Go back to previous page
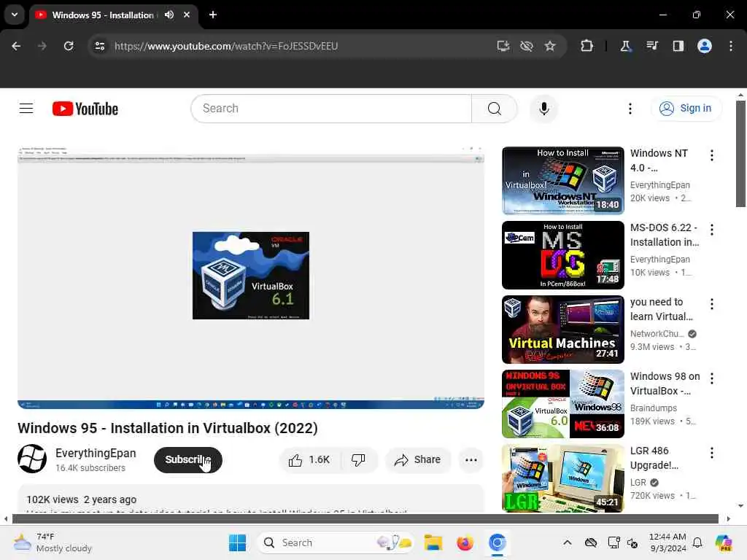Screen dimensions: 747x560 tap(16, 46)
